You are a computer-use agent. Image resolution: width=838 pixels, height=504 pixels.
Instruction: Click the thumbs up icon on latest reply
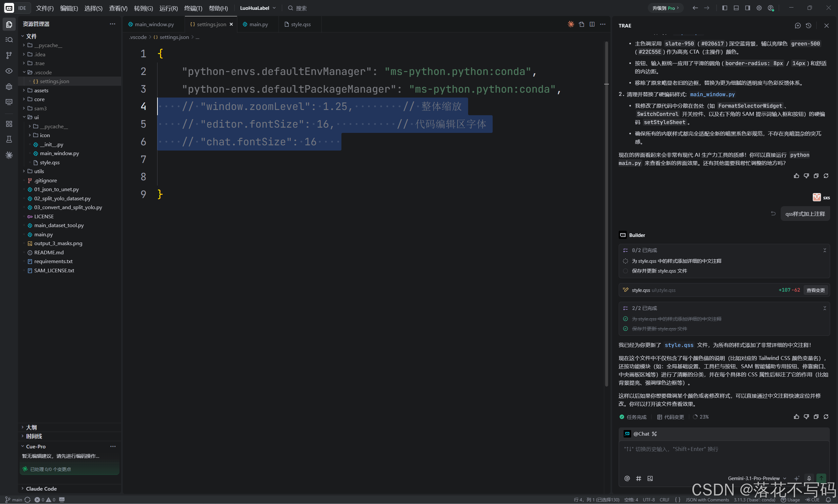796,417
